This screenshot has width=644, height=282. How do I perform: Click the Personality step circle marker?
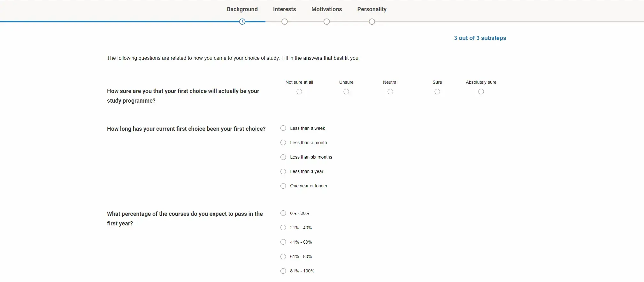pos(372,22)
